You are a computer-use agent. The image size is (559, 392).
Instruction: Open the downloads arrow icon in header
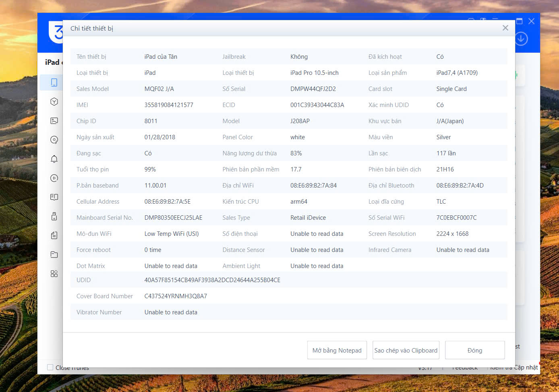point(521,39)
